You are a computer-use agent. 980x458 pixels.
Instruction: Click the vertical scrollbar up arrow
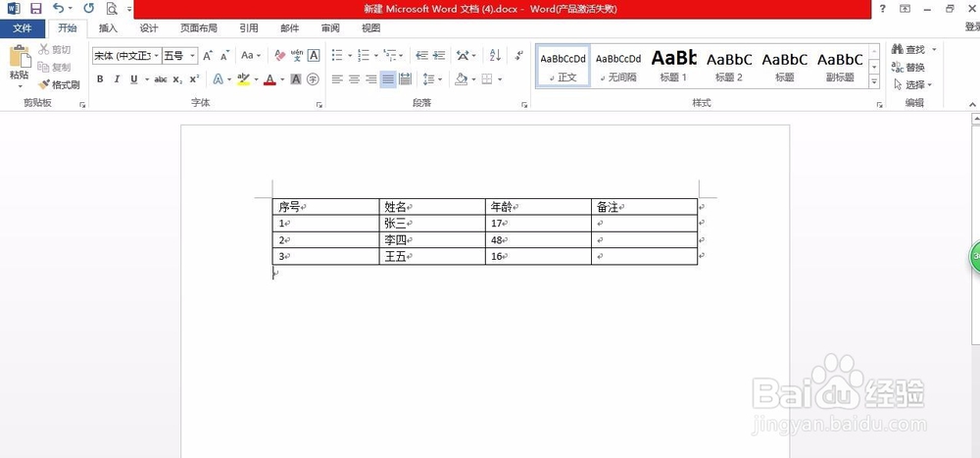(976, 119)
